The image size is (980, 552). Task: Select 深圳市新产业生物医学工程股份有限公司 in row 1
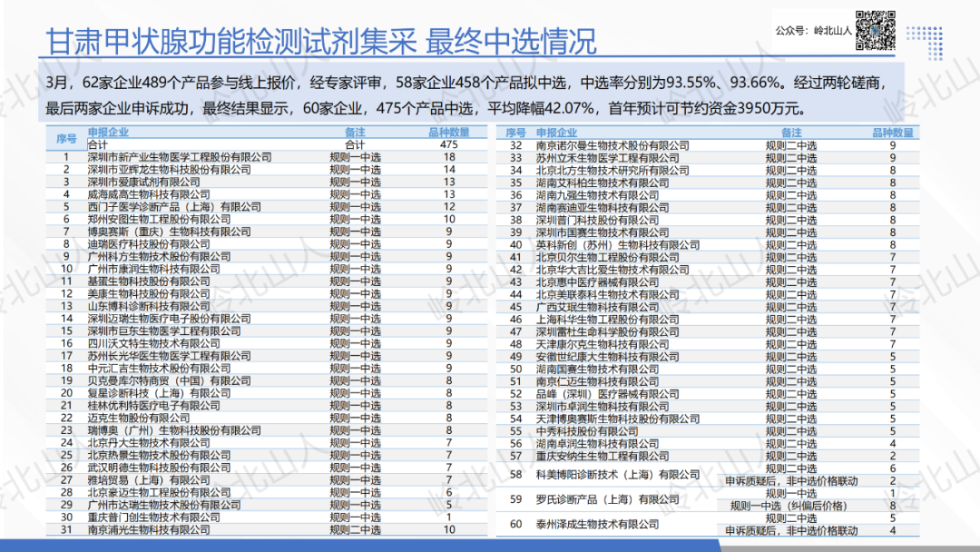pyautogui.click(x=180, y=157)
